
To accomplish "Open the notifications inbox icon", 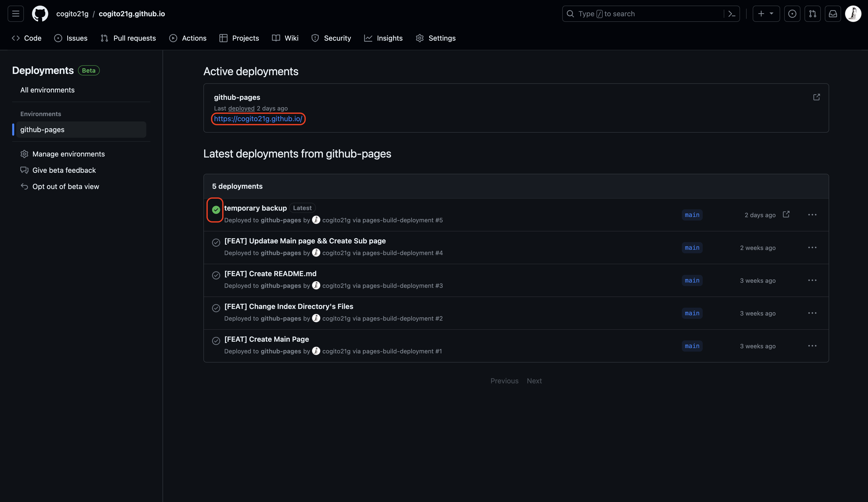I will (x=832, y=14).
